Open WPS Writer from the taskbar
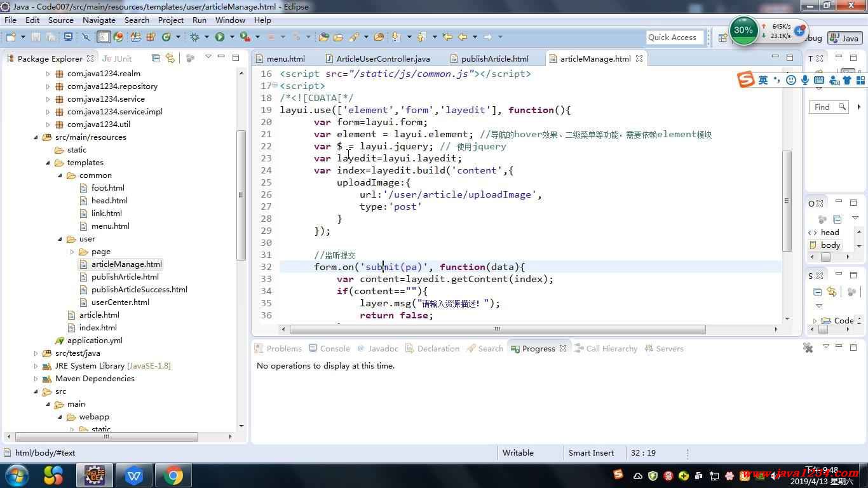 [x=134, y=475]
